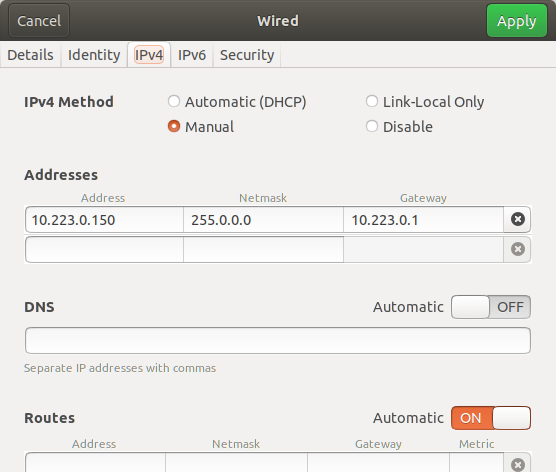Focus the DNS servers text box
Screen dimensions: 556x472
[x=278, y=340]
